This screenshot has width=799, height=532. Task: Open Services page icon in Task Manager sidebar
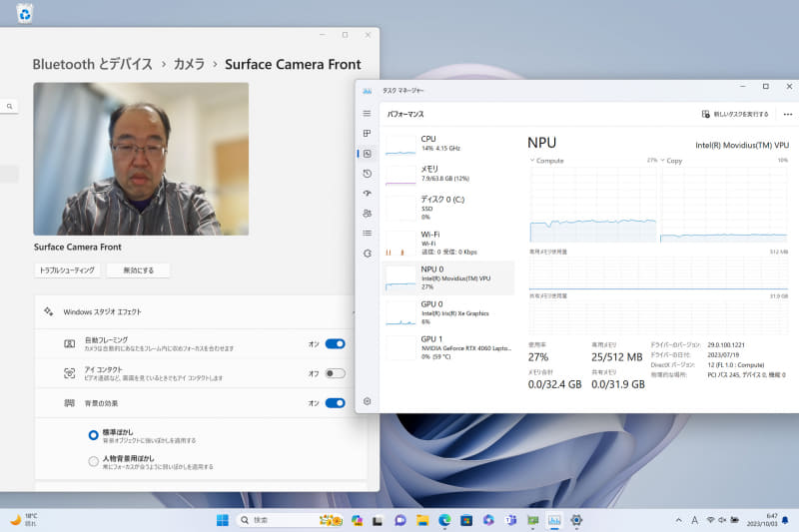367,253
